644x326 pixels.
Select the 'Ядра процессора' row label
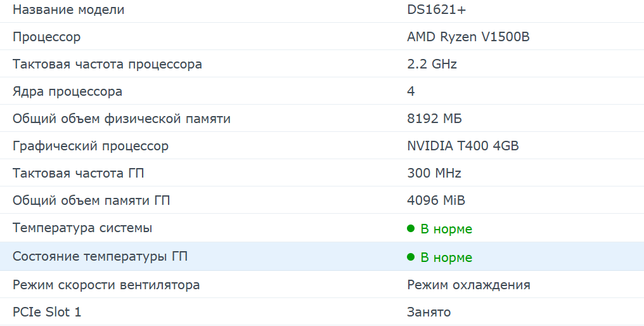coord(68,91)
